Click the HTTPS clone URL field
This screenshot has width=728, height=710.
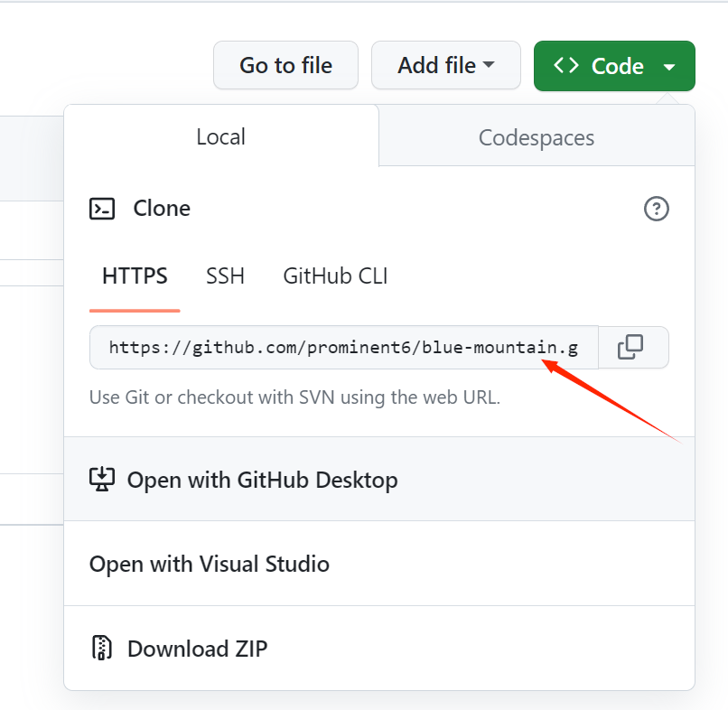coord(343,348)
